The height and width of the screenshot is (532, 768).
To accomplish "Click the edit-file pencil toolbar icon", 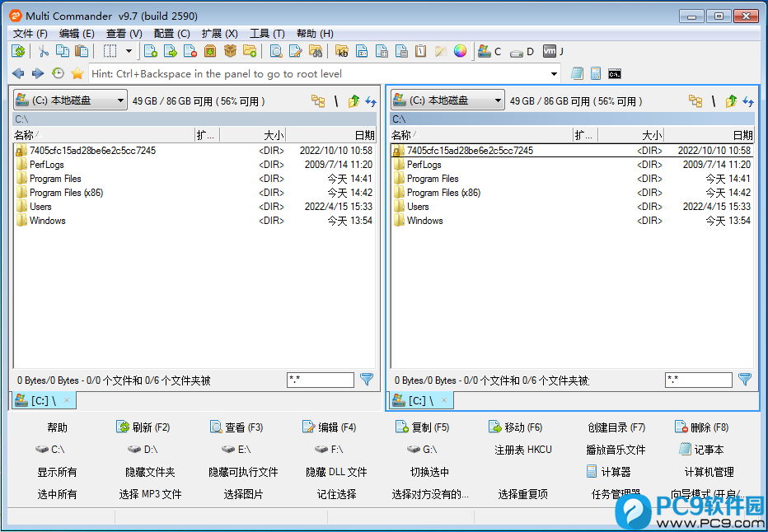I will click(x=295, y=51).
